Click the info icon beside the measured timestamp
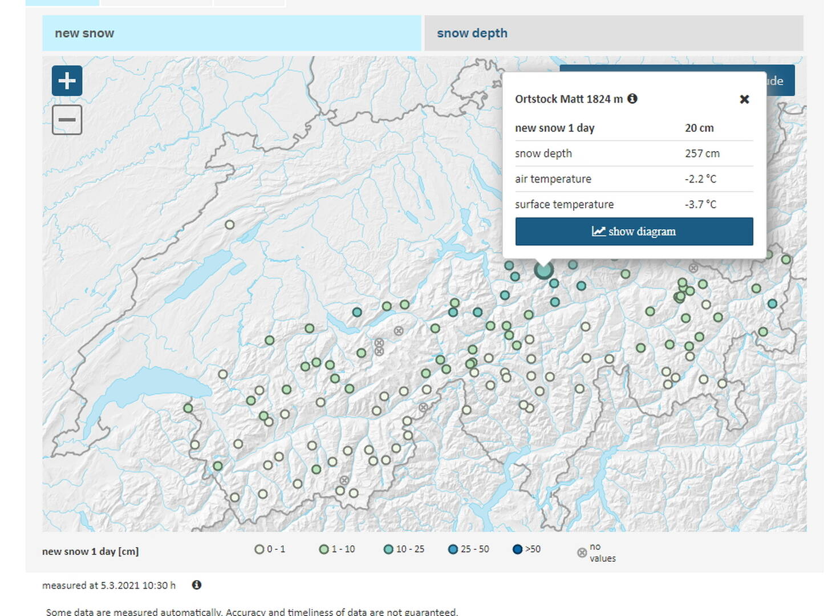840x616 pixels. click(x=197, y=585)
